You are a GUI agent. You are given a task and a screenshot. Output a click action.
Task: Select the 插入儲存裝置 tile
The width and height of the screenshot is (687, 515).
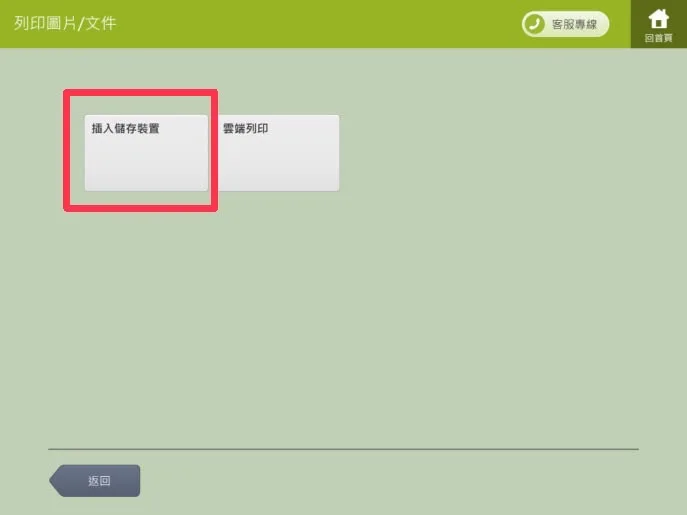pyautogui.click(x=146, y=153)
